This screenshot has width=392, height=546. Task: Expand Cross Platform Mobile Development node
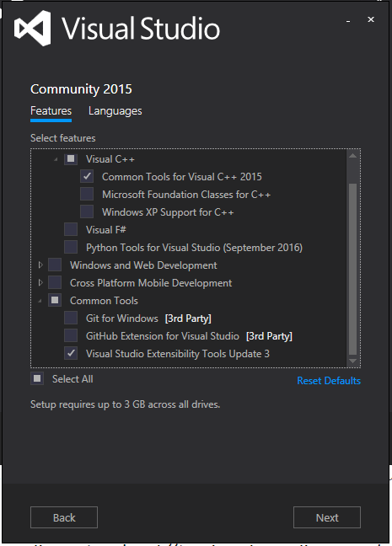(40, 283)
